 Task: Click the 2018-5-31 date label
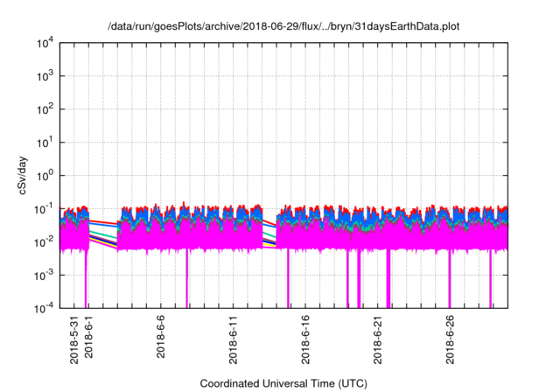click(73, 339)
